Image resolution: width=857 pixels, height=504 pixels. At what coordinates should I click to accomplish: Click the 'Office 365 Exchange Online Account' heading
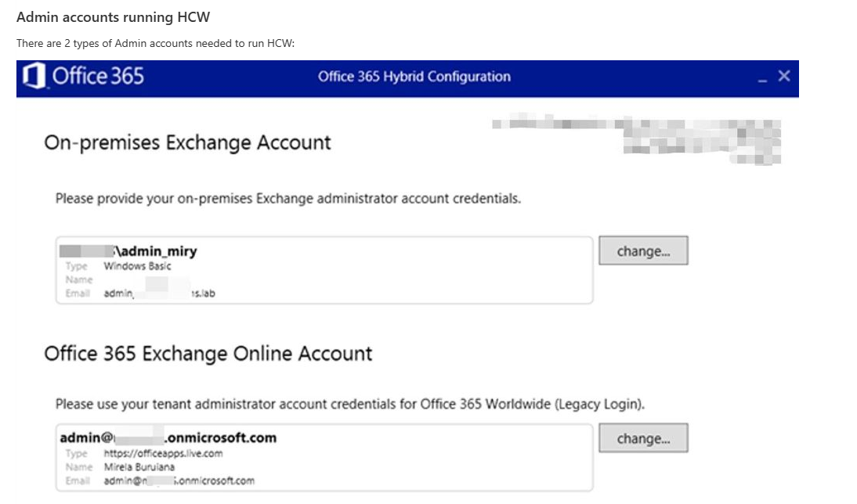pos(208,353)
